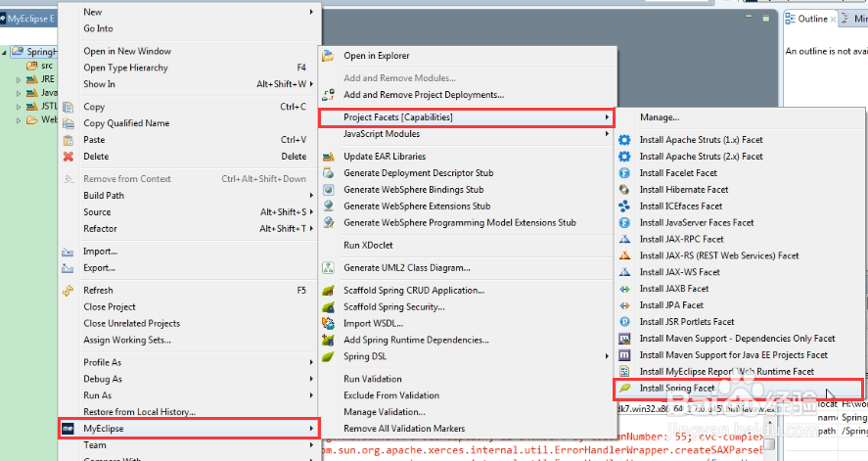The width and height of the screenshot is (868, 461).
Task: Click the Maven Support for Java EE icon
Action: coord(624,355)
